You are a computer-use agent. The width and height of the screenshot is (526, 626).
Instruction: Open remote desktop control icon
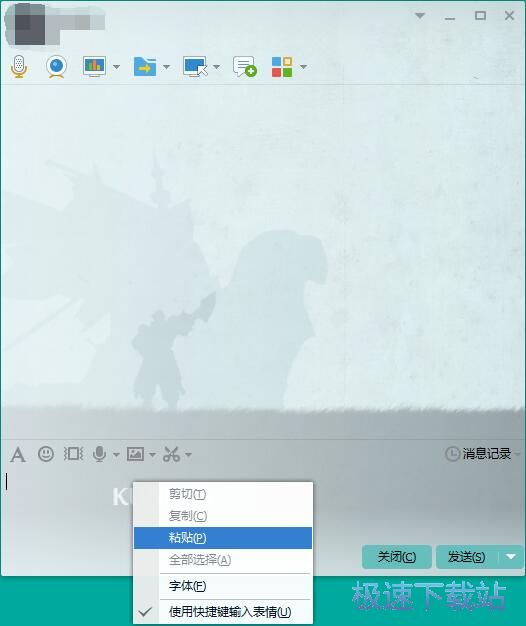(x=195, y=66)
